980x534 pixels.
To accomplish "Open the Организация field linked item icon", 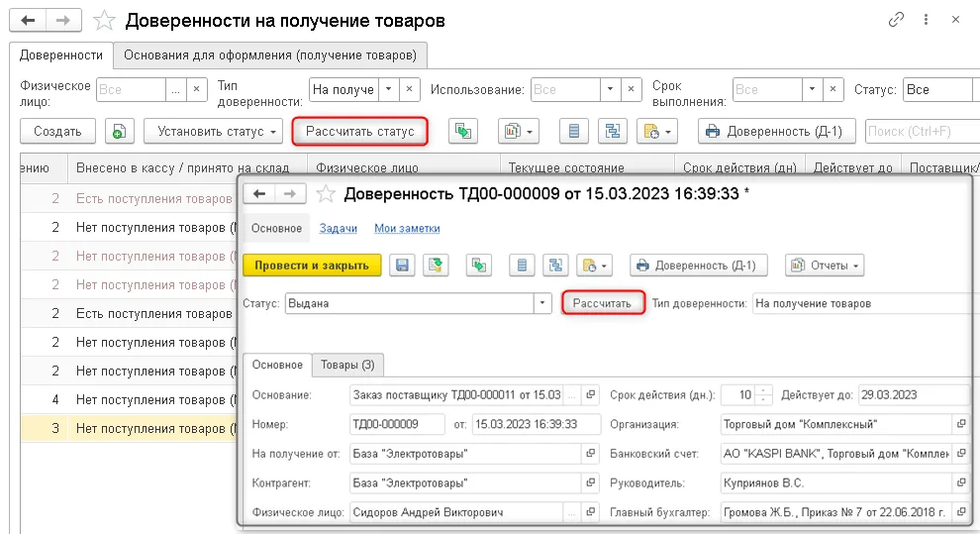I will (x=961, y=424).
